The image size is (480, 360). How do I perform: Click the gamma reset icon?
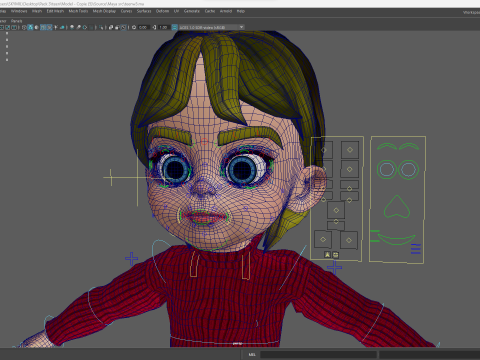154,27
